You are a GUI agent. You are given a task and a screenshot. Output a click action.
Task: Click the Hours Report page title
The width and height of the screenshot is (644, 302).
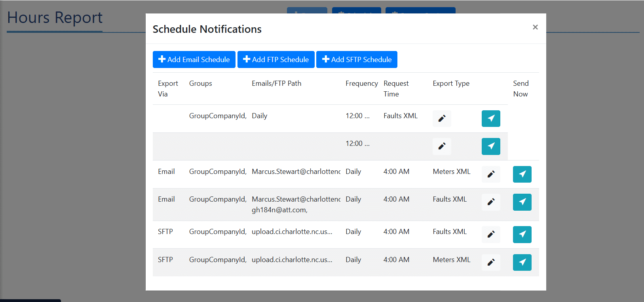(55, 18)
